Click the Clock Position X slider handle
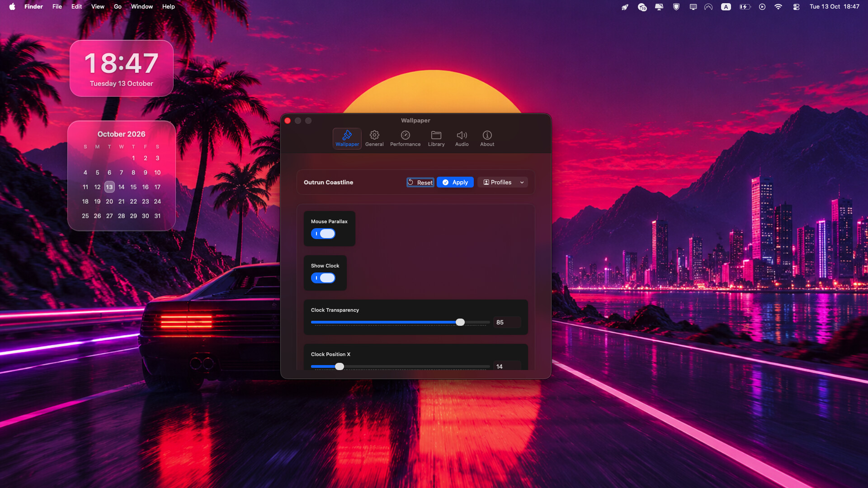Viewport: 868px width, 488px height. 340,366
